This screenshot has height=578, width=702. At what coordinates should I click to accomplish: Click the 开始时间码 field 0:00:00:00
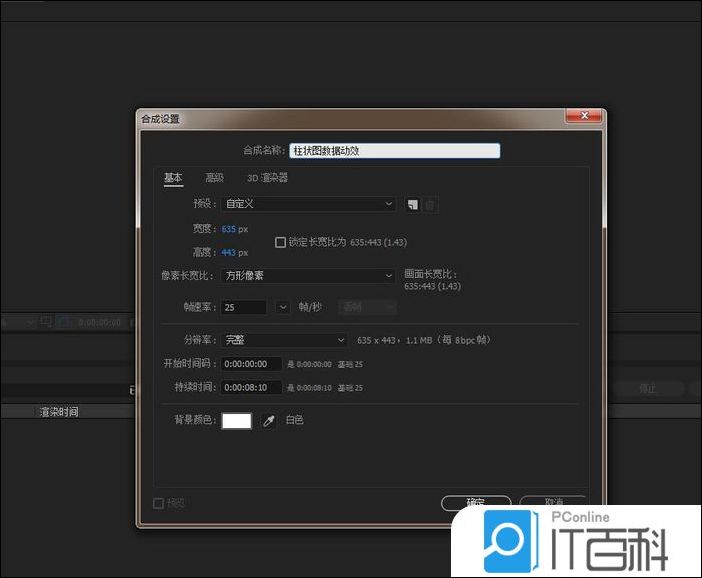click(251, 364)
